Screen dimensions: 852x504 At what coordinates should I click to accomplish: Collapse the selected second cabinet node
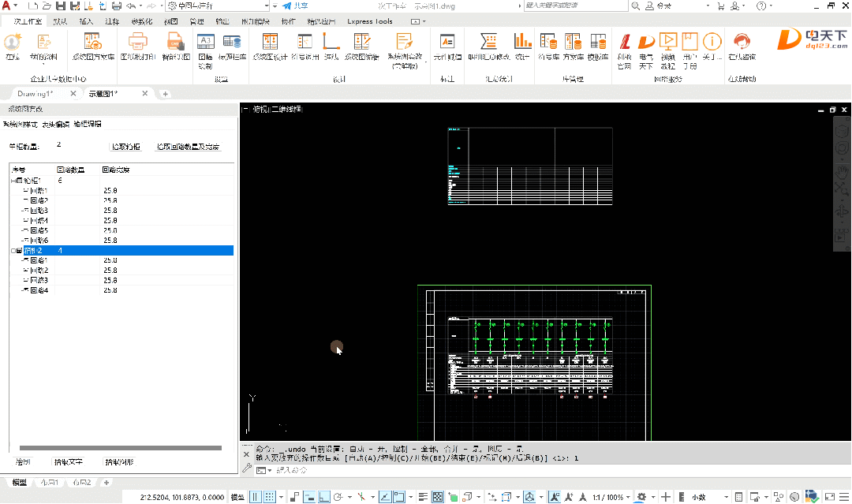tap(13, 251)
